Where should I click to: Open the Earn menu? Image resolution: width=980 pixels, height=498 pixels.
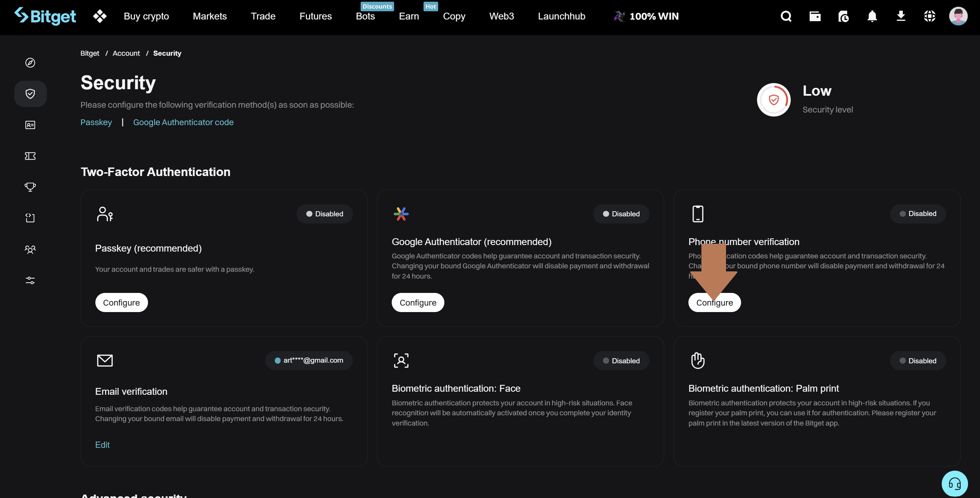pos(408,16)
